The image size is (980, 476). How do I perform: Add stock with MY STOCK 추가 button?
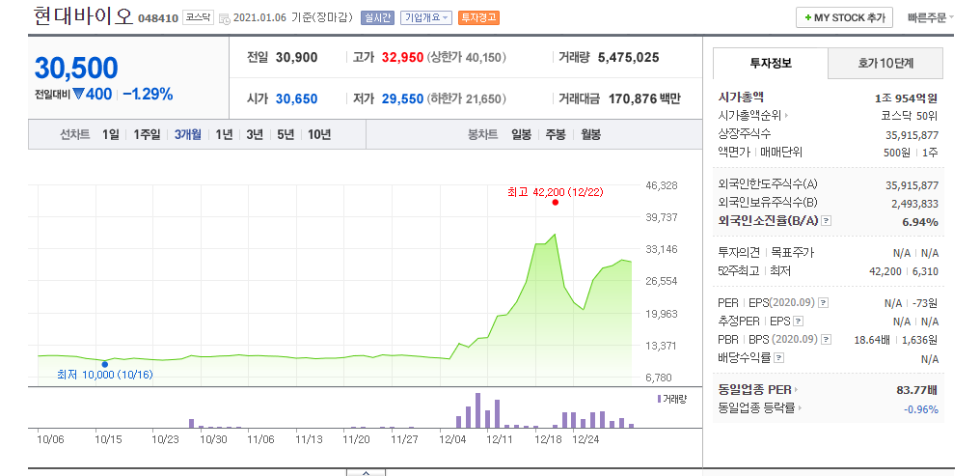click(844, 17)
